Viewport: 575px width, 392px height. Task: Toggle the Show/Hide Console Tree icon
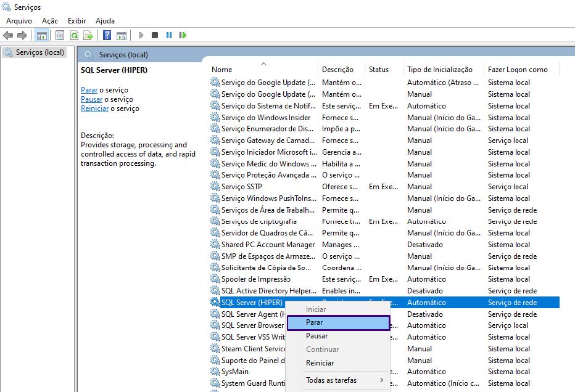42,36
